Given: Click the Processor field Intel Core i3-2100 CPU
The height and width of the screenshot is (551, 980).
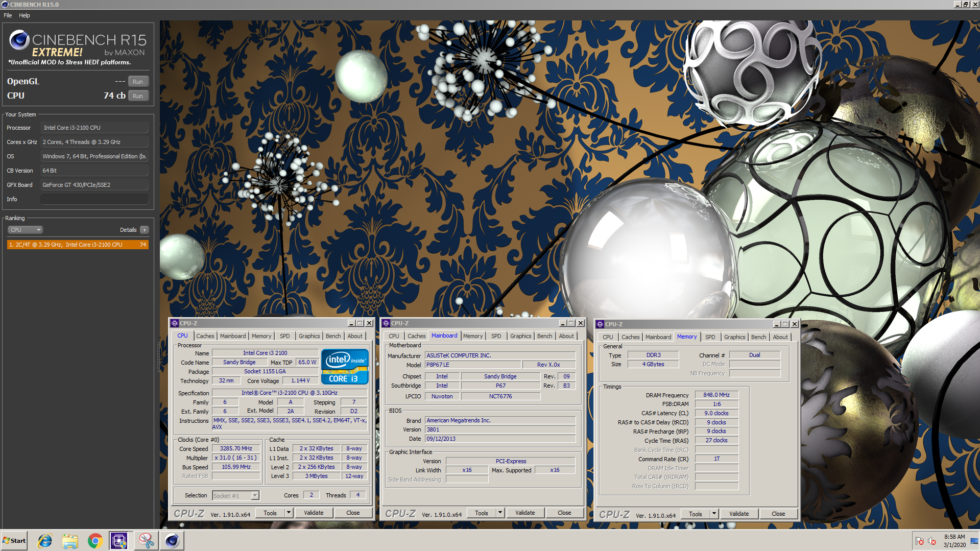Looking at the screenshot, I should point(94,128).
